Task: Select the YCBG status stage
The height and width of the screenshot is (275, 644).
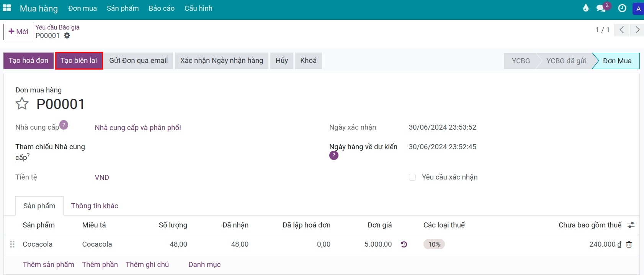Action: 521,61
